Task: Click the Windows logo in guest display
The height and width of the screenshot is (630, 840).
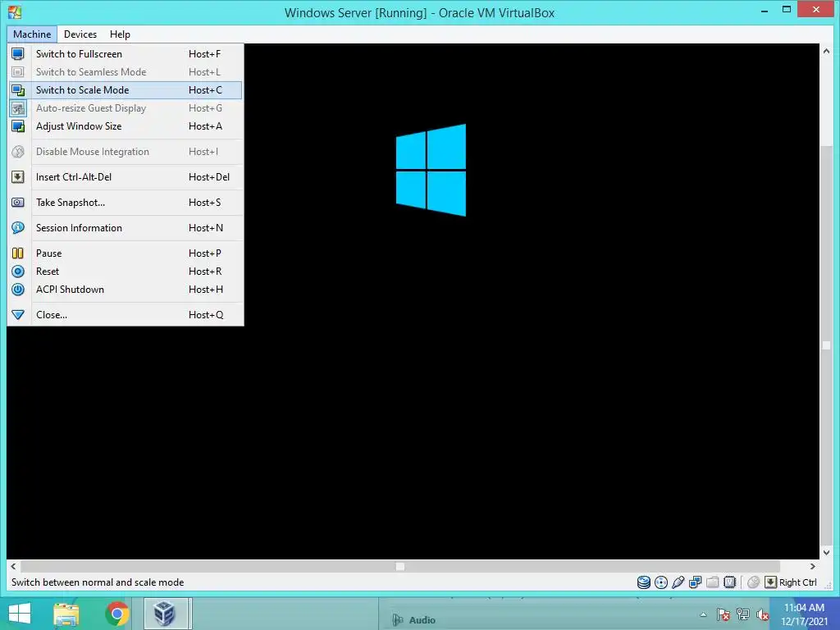Action: point(431,170)
